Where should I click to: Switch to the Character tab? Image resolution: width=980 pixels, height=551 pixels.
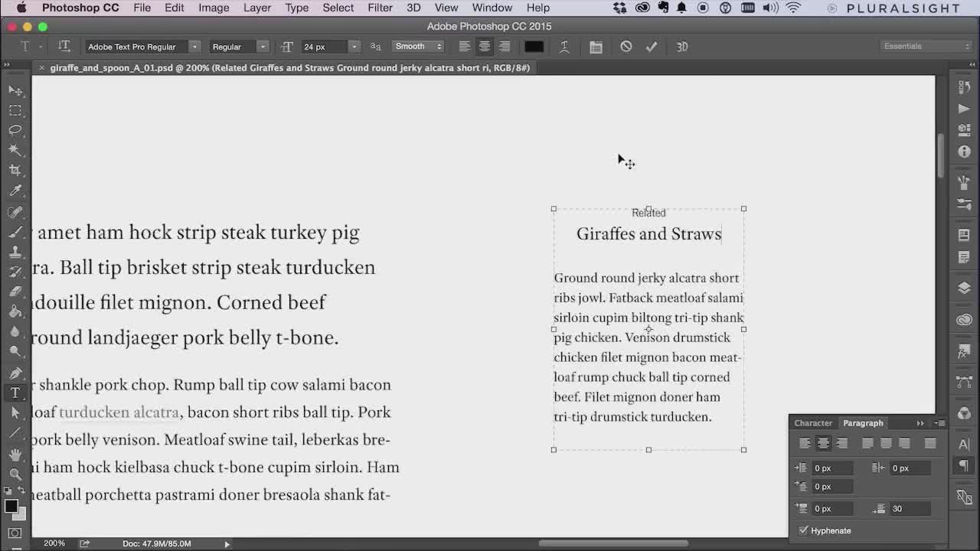813,423
